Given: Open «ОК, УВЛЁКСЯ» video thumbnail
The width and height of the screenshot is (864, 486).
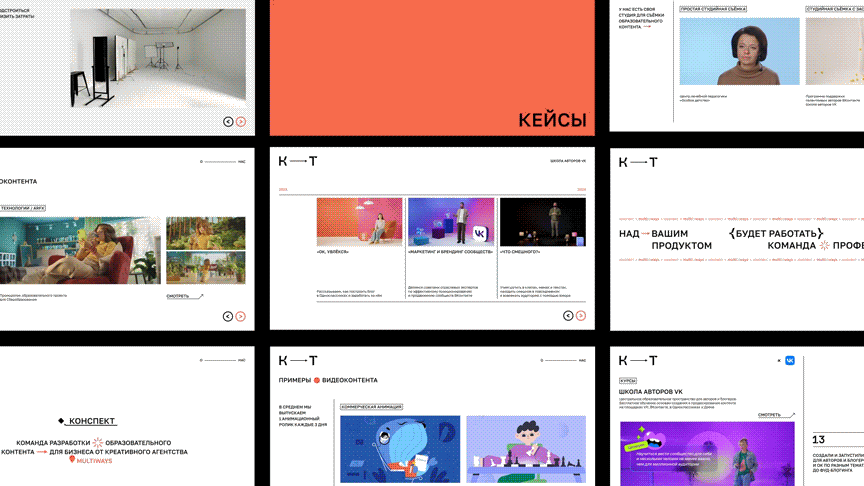Looking at the screenshot, I should (359, 222).
